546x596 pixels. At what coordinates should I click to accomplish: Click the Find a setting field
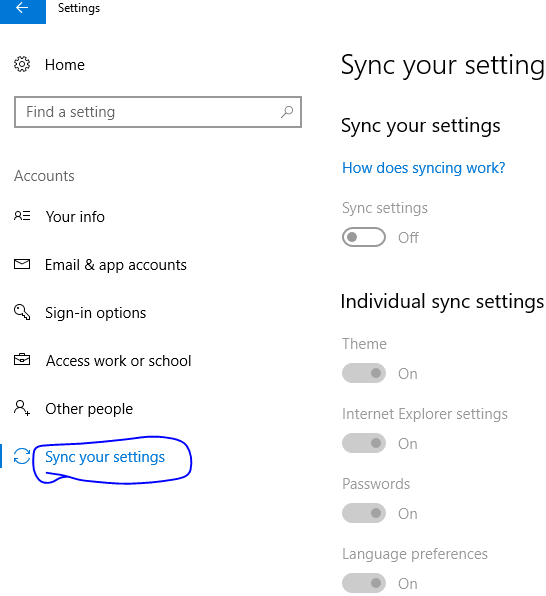click(x=158, y=112)
